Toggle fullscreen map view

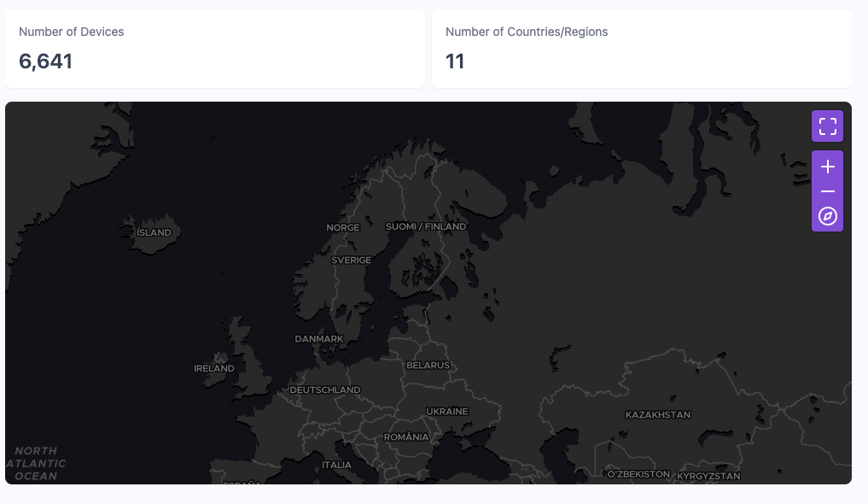click(x=827, y=126)
